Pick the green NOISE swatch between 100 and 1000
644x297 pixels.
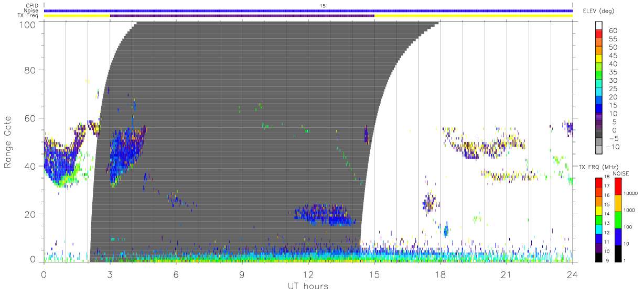click(618, 219)
